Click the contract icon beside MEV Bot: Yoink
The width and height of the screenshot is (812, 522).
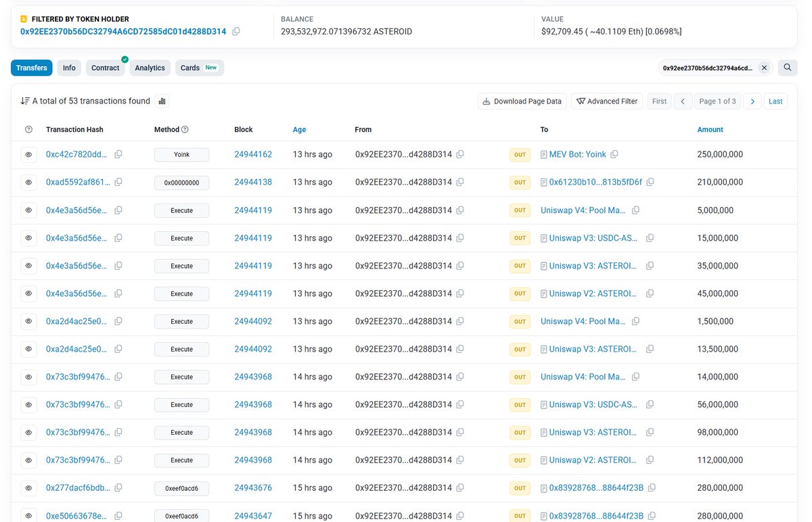pos(544,155)
